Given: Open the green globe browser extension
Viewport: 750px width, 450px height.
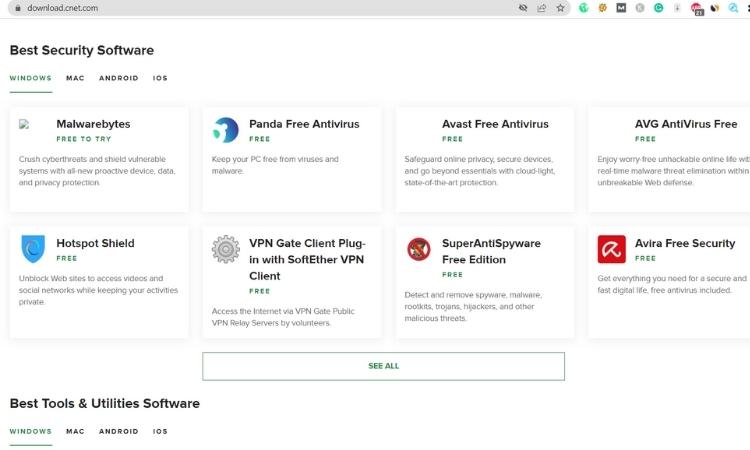Looking at the screenshot, I should pyautogui.click(x=584, y=8).
